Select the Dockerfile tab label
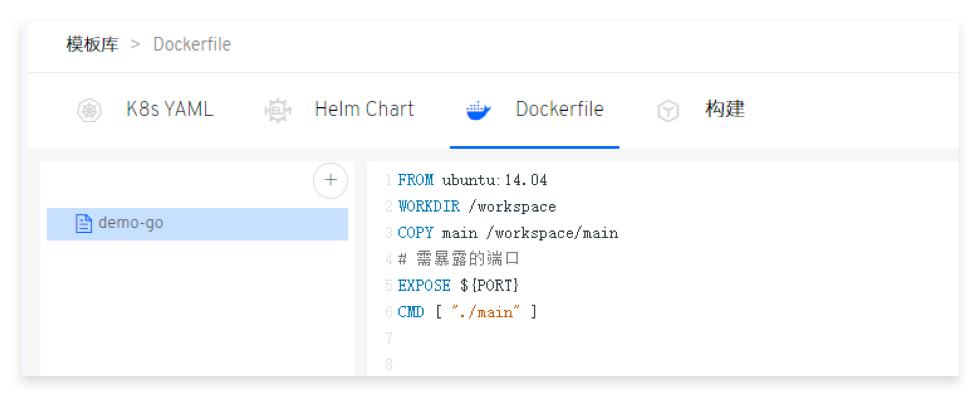980x398 pixels. point(559,109)
